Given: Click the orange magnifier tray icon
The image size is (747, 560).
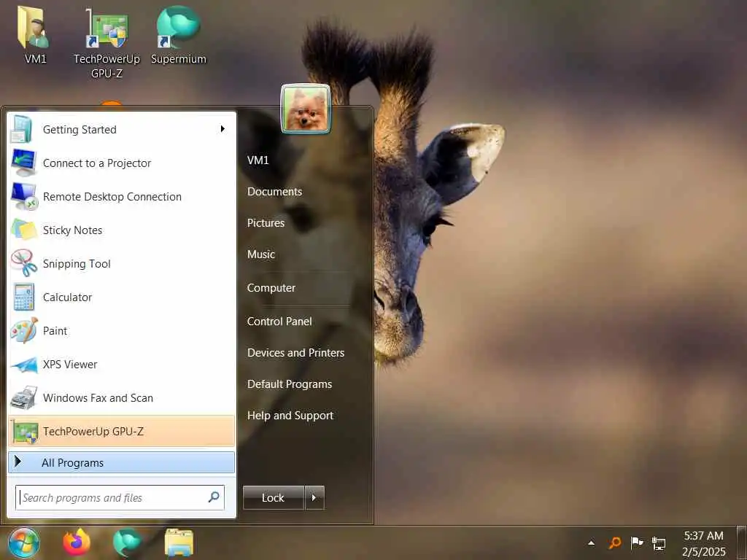Looking at the screenshot, I should 615,542.
